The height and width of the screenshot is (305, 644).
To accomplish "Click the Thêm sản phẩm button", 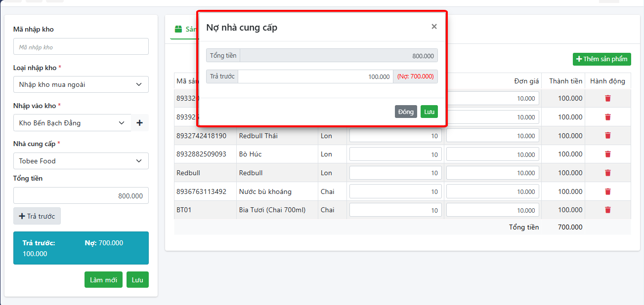I will [601, 59].
